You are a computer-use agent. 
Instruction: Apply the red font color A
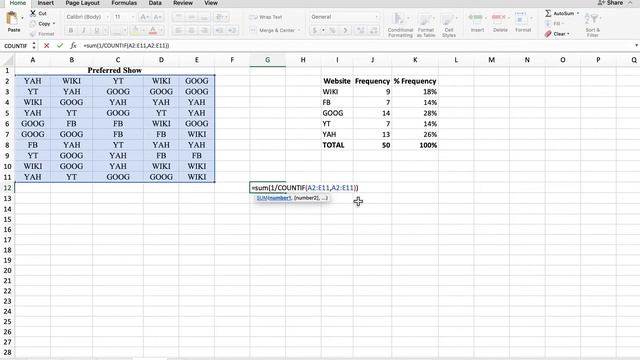[153, 30]
